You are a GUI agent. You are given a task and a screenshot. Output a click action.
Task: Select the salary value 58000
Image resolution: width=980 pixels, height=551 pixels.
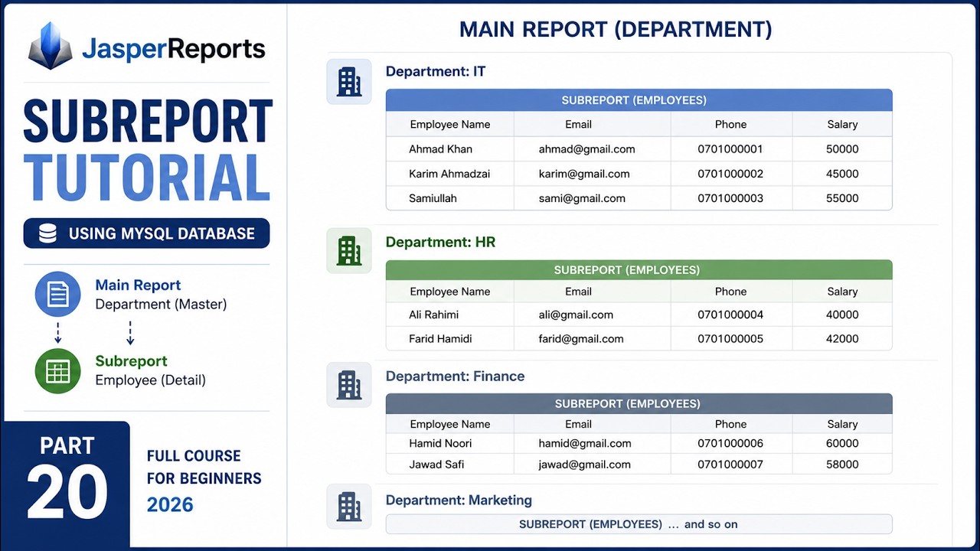[842, 465]
